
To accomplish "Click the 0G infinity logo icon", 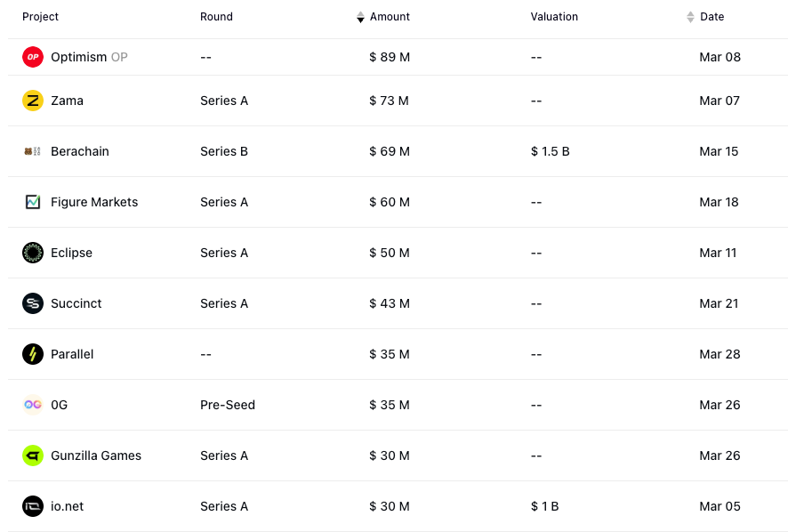I will tap(33, 405).
